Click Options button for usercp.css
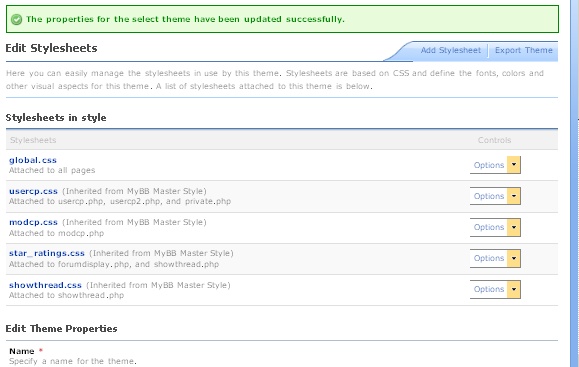The height and width of the screenshot is (367, 579). [x=489, y=196]
